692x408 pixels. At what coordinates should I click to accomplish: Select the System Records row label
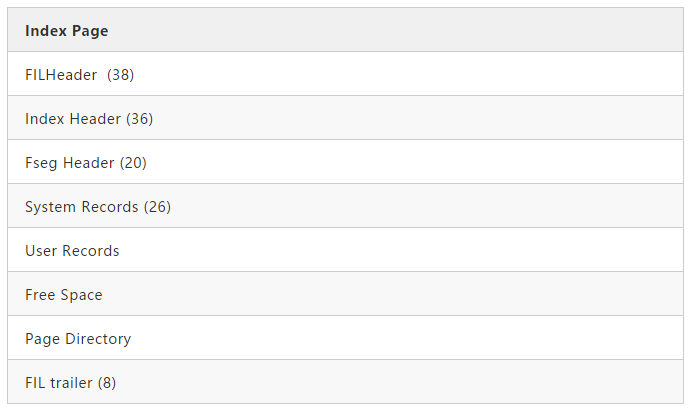82,207
